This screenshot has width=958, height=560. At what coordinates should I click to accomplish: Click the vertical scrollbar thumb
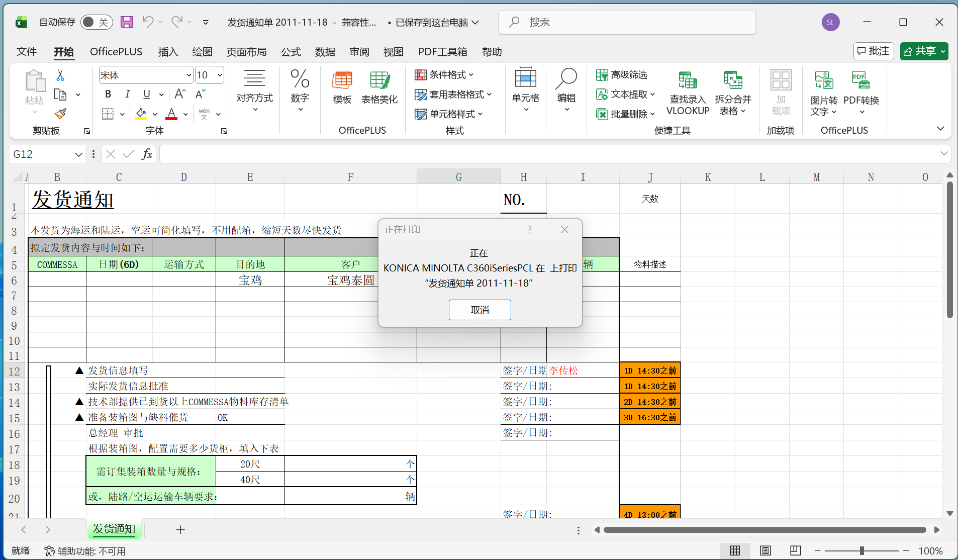pyautogui.click(x=949, y=249)
